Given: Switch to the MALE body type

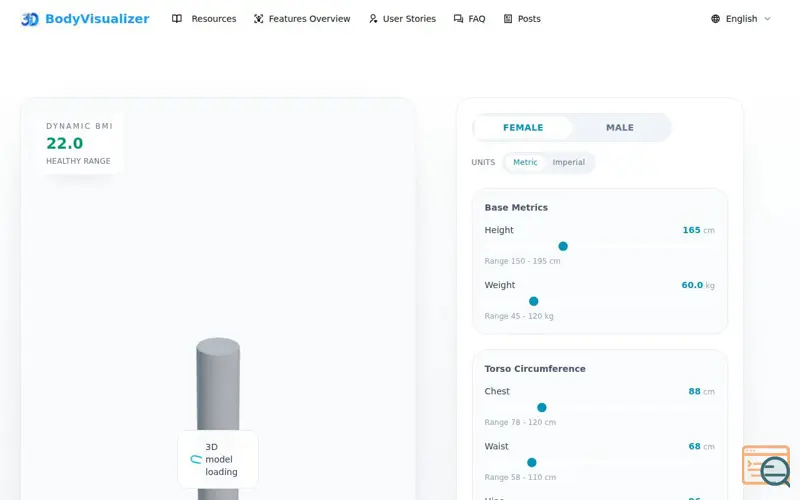Looking at the screenshot, I should 620,128.
